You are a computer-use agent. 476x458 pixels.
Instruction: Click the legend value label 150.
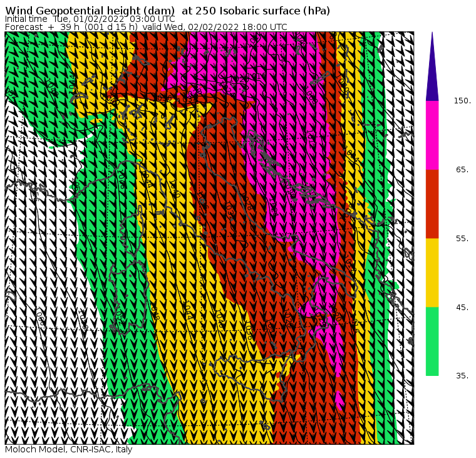point(462,101)
